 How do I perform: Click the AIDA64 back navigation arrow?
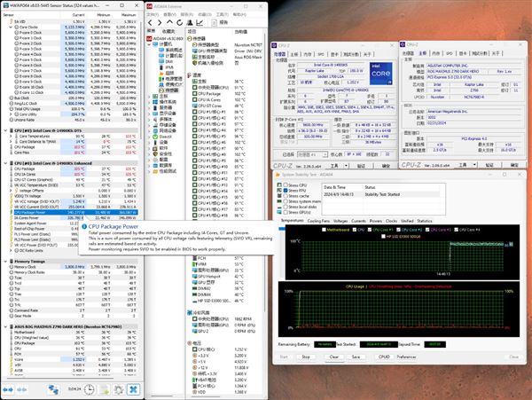[x=151, y=23]
